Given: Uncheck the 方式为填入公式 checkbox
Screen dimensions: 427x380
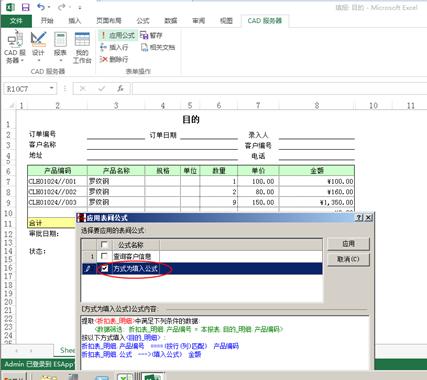Looking at the screenshot, I should pos(104,268).
